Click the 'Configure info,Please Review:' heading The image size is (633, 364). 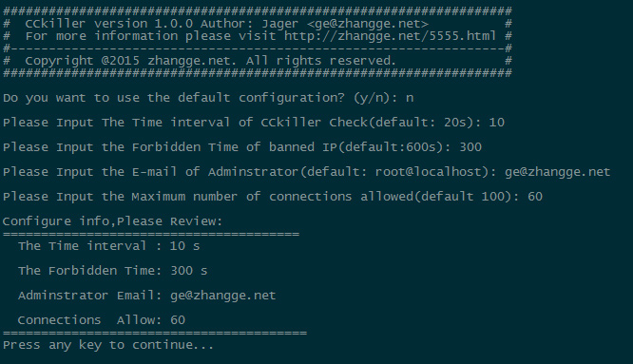(113, 221)
